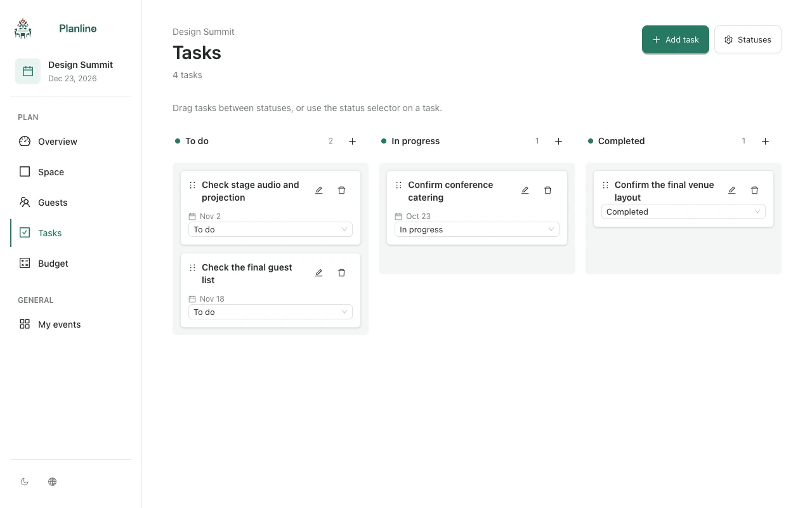Image resolution: width=812 pixels, height=508 pixels.
Task: Click the 'Confirm conference catering' task title
Action: pos(450,191)
